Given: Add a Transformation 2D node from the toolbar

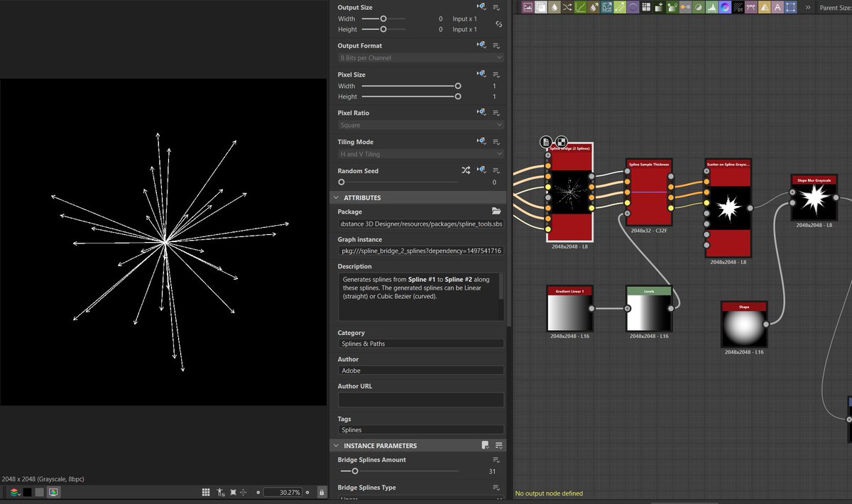Looking at the screenshot, I should click(x=791, y=7).
